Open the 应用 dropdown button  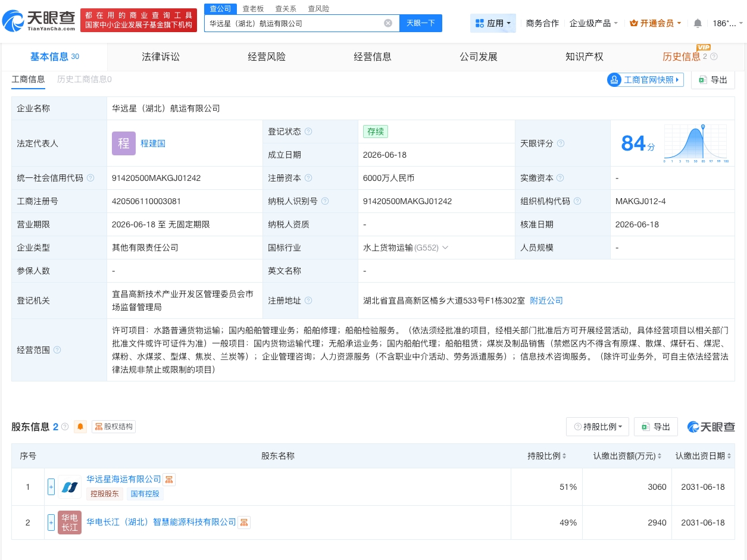click(x=493, y=23)
